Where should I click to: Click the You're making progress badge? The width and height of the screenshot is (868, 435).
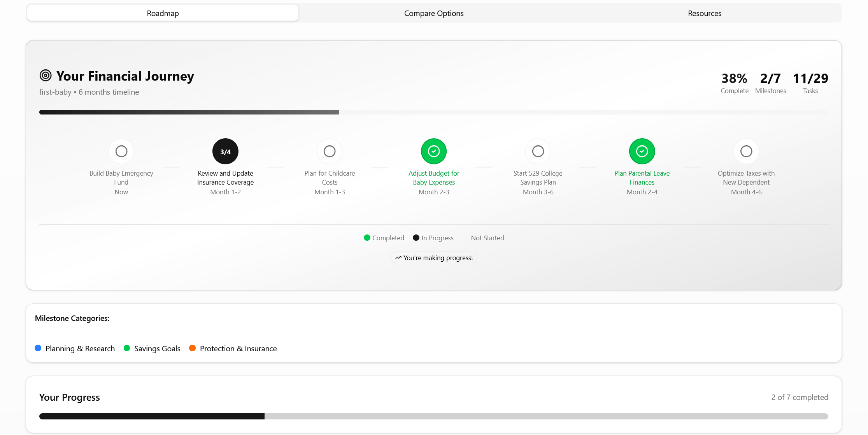click(x=434, y=258)
